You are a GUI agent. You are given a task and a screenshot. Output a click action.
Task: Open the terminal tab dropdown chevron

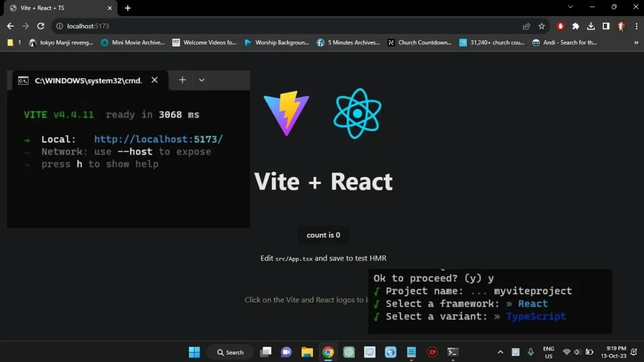tap(202, 79)
